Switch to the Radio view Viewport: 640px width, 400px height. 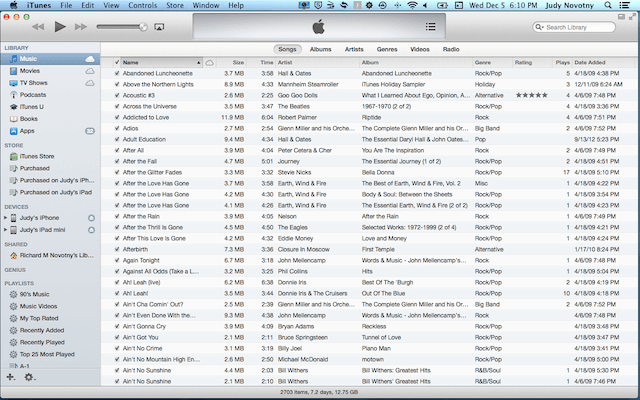pyautogui.click(x=451, y=49)
